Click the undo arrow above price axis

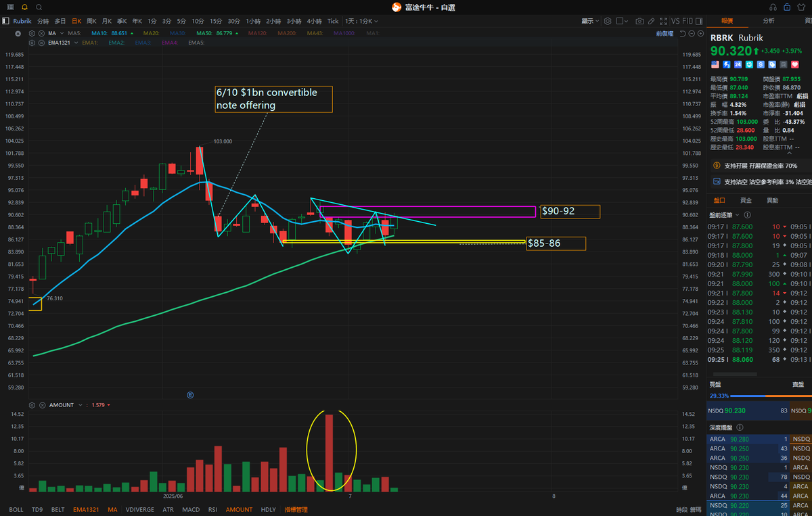tap(683, 33)
